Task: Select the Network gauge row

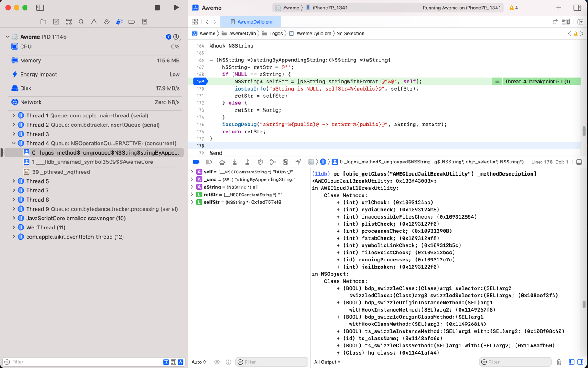Action: pyautogui.click(x=96, y=102)
